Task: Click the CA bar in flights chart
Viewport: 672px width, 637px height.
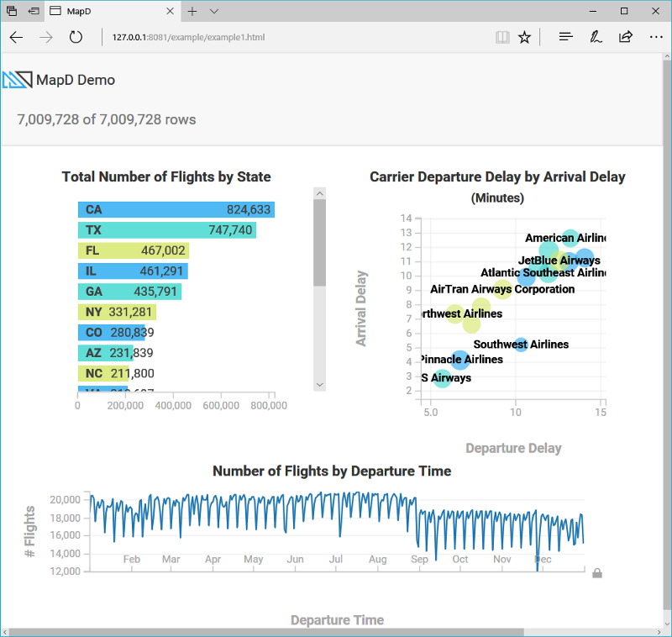Action: click(176, 209)
